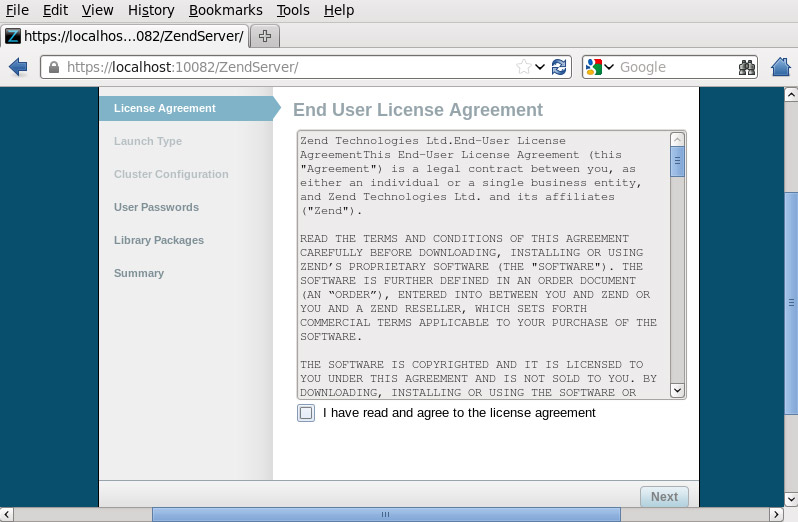798x522 pixels.
Task: Click license text scroll down arrow
Action: [x=677, y=390]
